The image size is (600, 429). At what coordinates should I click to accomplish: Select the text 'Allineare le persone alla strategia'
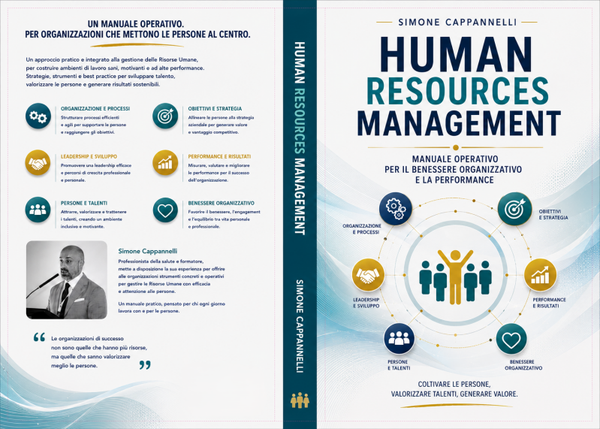[x=221, y=117]
